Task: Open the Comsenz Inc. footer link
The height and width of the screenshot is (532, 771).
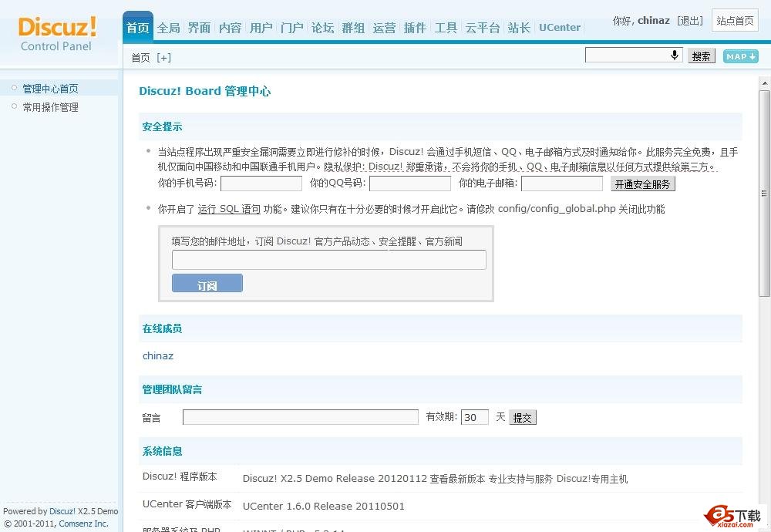Action: (x=83, y=524)
